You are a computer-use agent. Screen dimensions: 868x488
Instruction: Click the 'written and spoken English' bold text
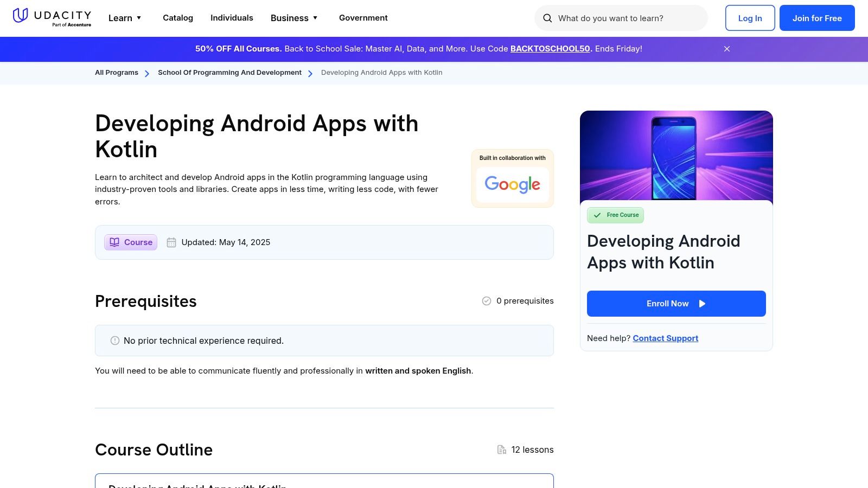[x=418, y=371]
